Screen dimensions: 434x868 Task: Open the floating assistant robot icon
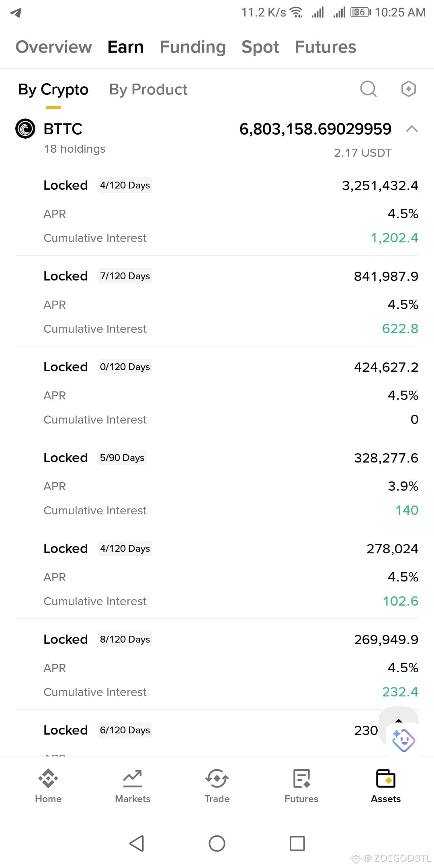pos(403,740)
